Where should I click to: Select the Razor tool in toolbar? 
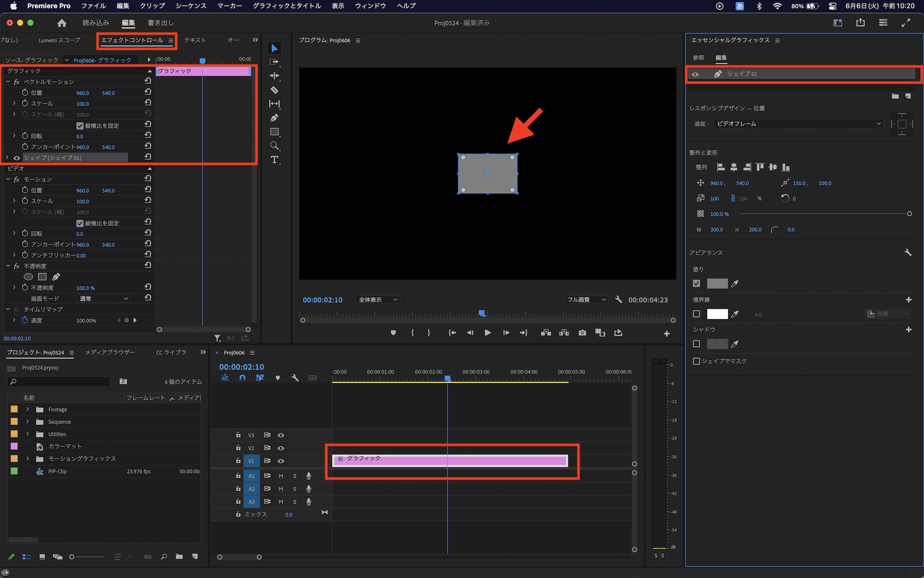[274, 90]
